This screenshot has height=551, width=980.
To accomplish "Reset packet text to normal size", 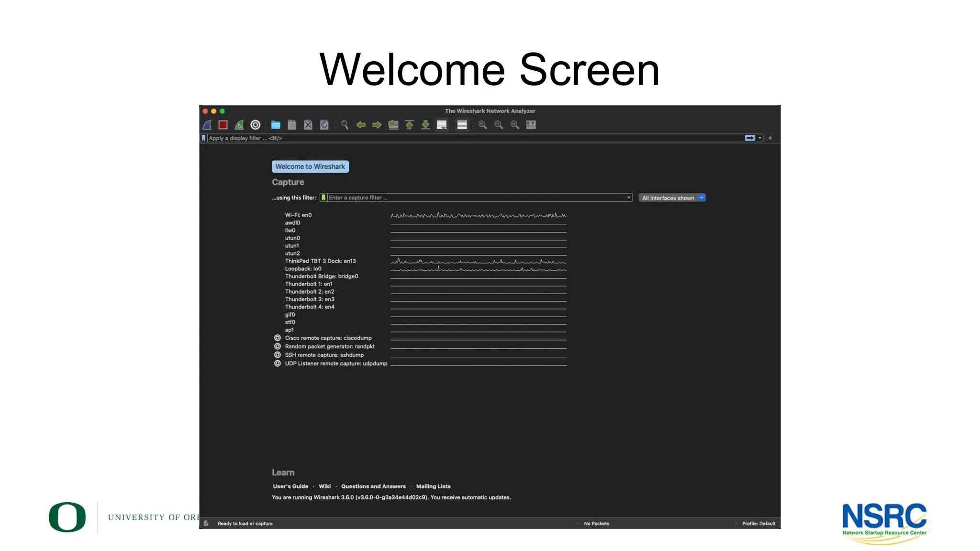I will [x=515, y=125].
